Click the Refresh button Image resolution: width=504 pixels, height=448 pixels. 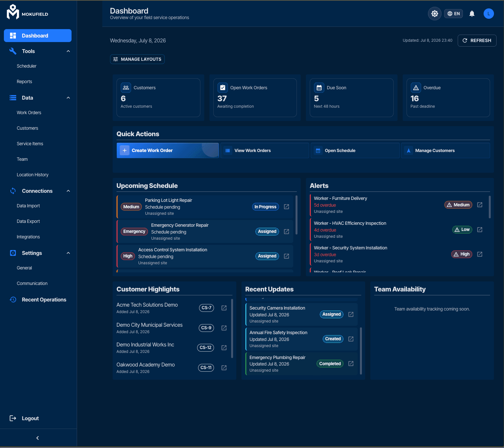[477, 40]
